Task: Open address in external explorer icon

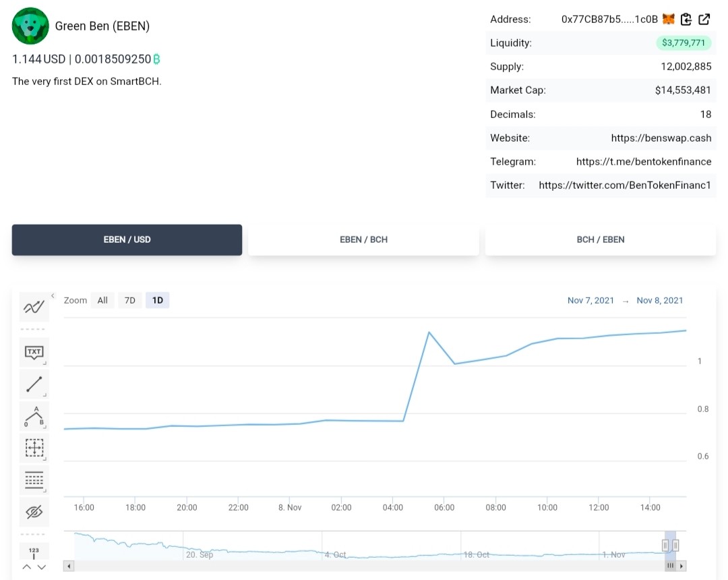Action: [704, 19]
